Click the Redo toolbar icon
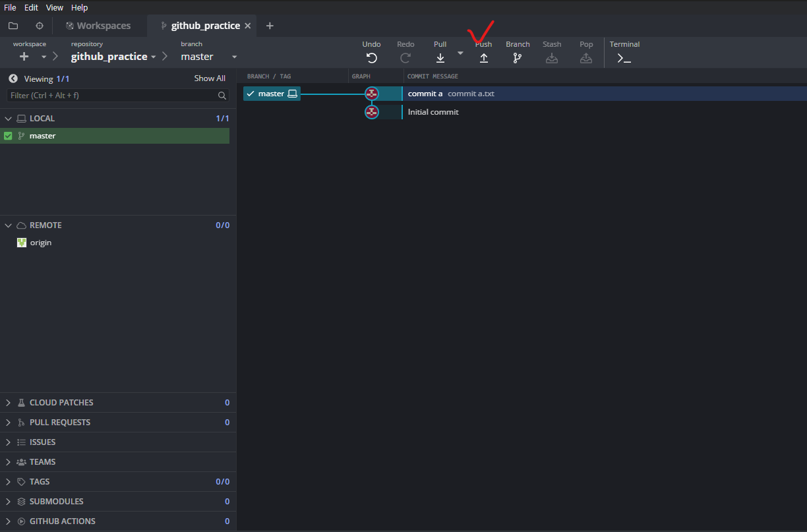The width and height of the screenshot is (807, 532). (x=405, y=58)
